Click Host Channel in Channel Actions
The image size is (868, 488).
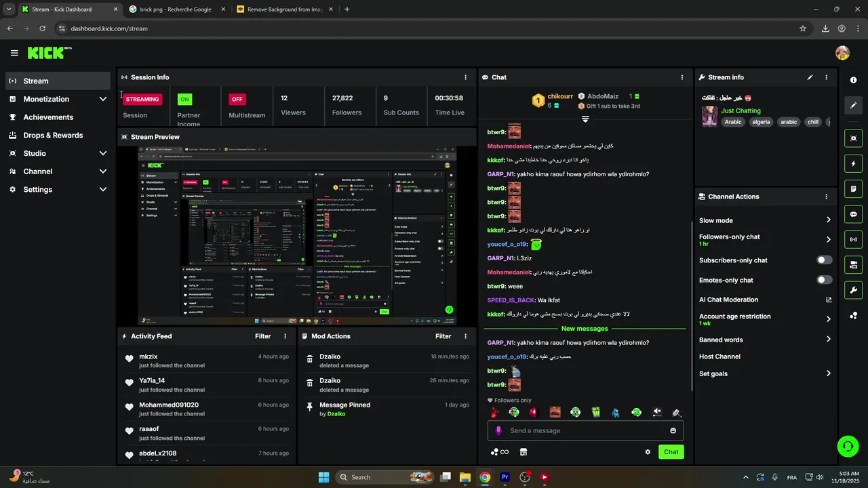pos(719,357)
